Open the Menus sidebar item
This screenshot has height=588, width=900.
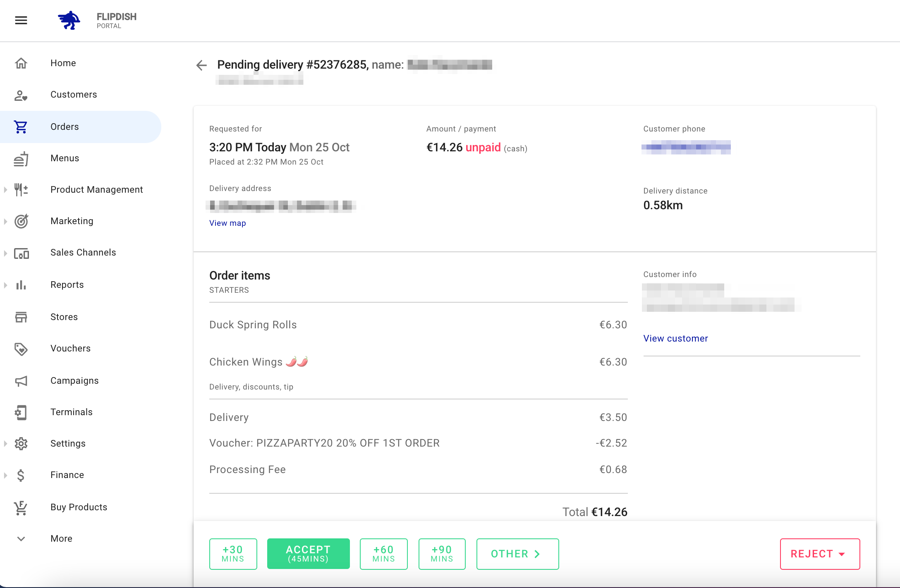[65, 158]
